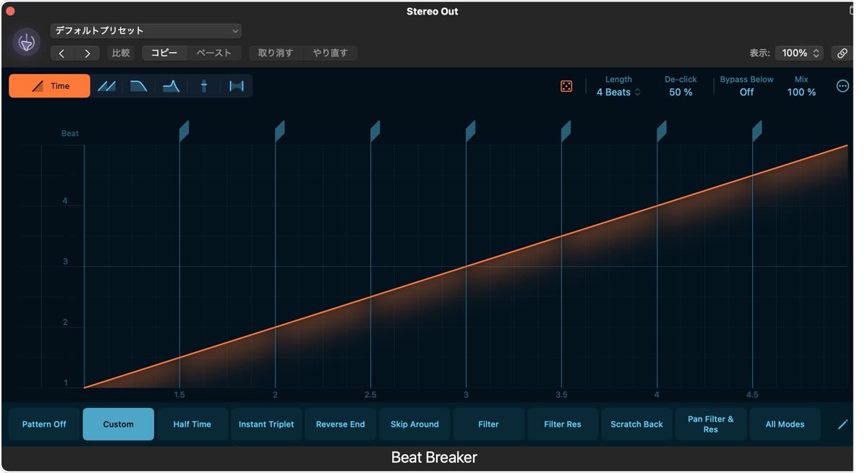Click the pencil edit patterns icon

point(843,425)
